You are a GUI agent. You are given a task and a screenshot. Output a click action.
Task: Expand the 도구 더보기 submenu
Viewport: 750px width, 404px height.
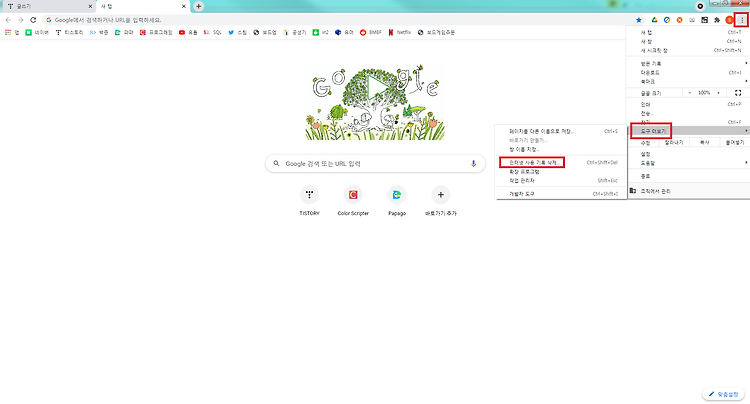(687, 131)
